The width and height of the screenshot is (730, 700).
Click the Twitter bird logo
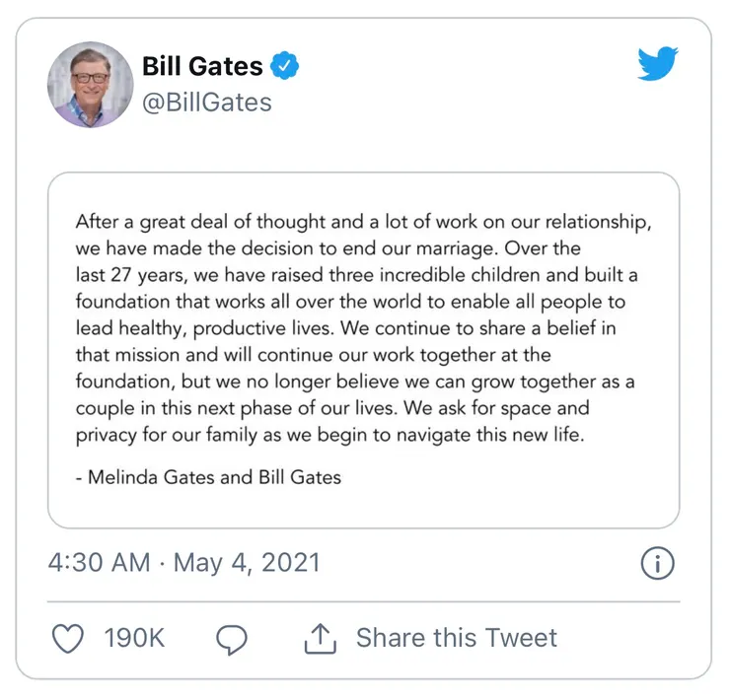[x=658, y=65]
